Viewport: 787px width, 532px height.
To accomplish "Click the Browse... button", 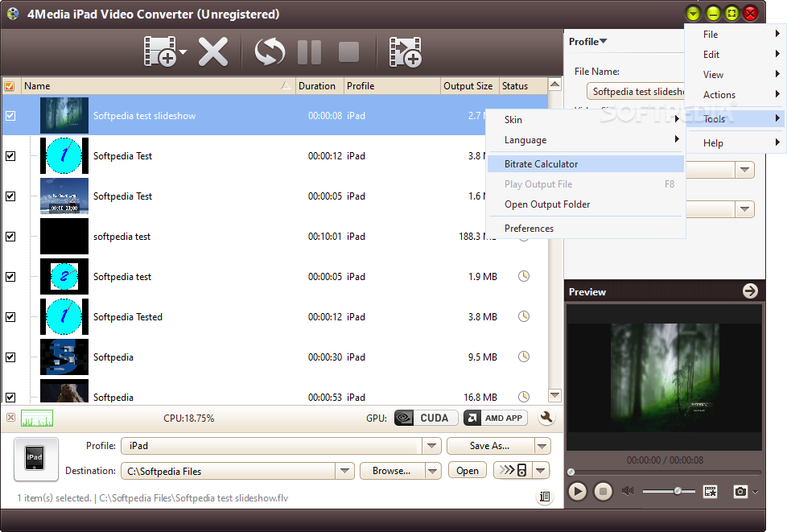I will [x=392, y=471].
